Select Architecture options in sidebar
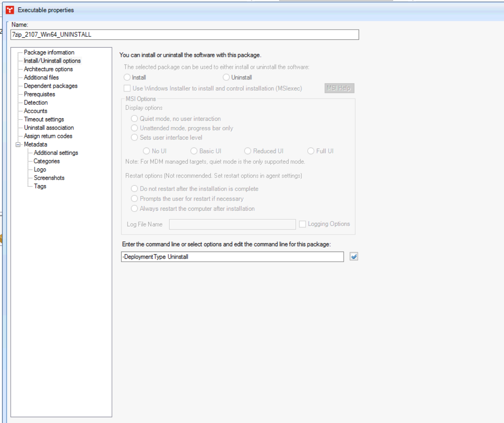This screenshot has height=423, width=504. [x=48, y=69]
